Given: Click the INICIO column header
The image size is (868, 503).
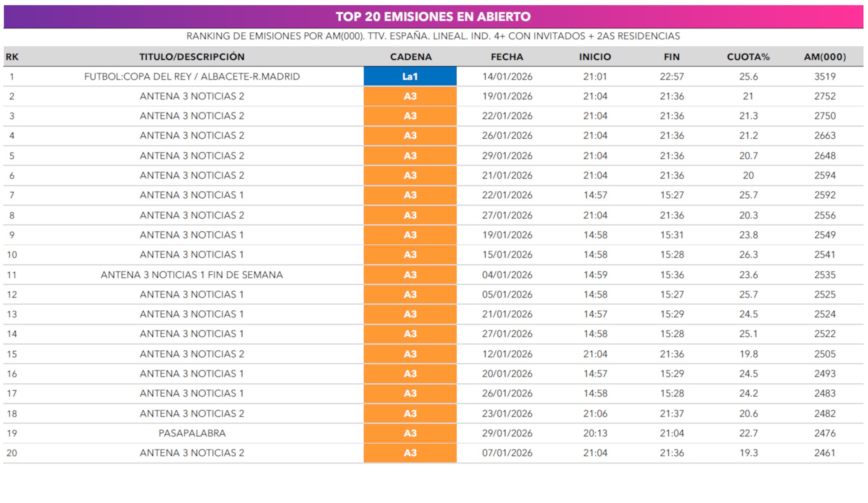Looking at the screenshot, I should point(595,56).
